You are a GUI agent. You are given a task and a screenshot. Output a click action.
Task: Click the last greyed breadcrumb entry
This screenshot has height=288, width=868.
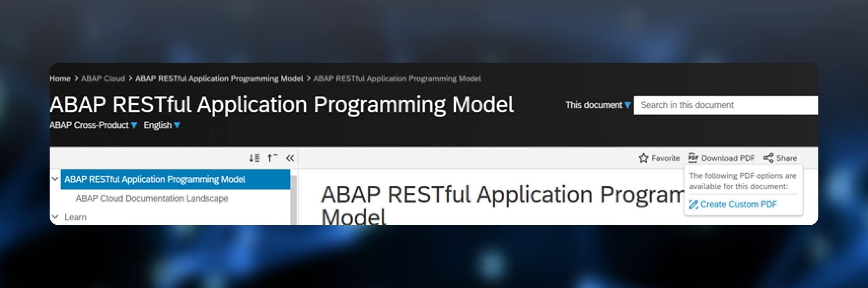[x=397, y=79]
